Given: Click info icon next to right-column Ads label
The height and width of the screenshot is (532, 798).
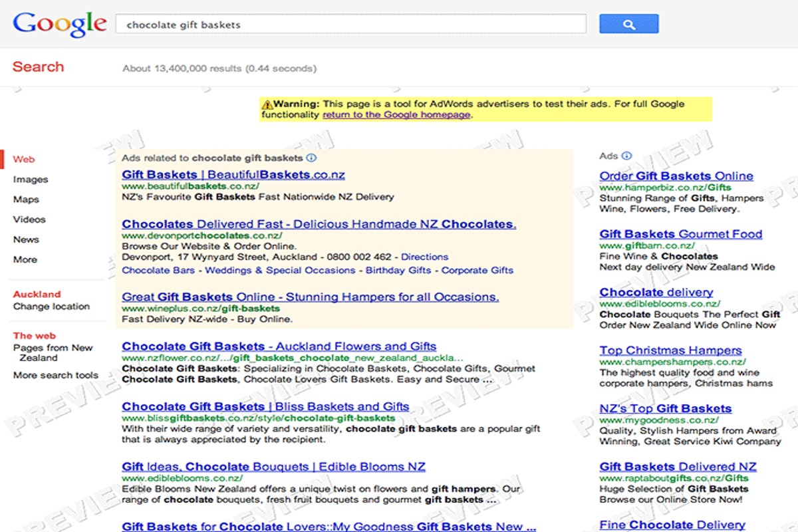Looking at the screenshot, I should tap(626, 156).
